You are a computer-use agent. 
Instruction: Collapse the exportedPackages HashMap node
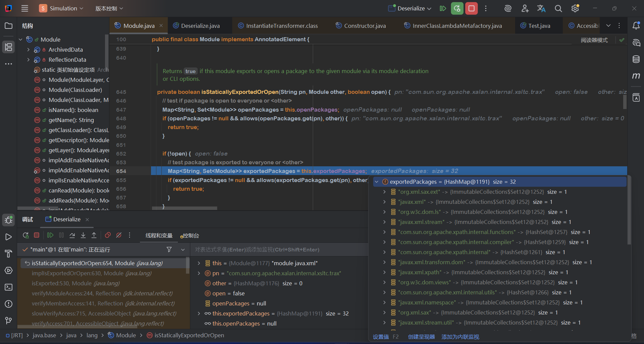(x=377, y=182)
